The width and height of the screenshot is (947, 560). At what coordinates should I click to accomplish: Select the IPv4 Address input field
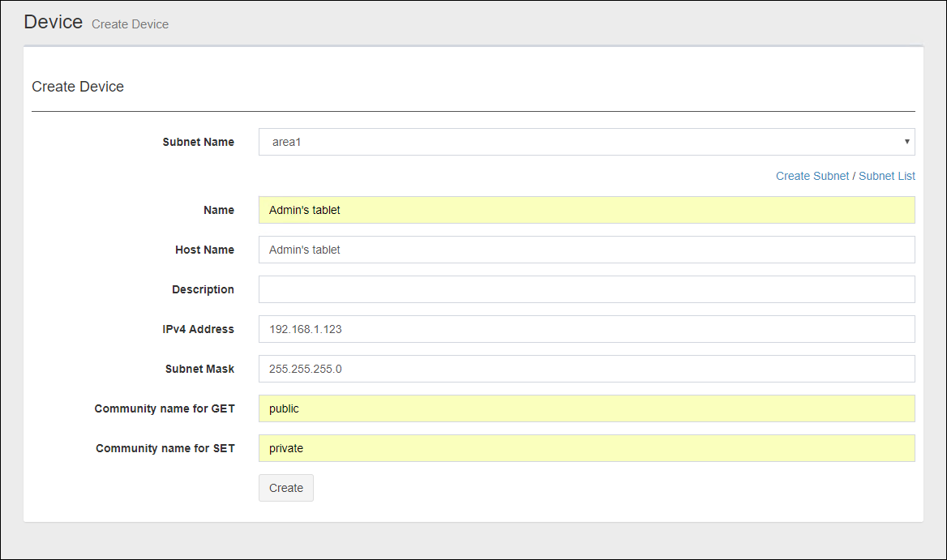coord(585,329)
